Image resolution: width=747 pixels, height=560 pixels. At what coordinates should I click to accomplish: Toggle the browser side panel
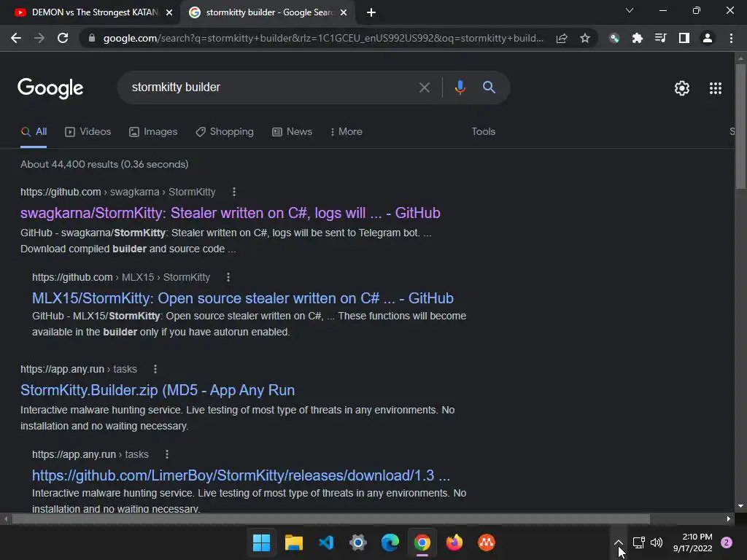[684, 38]
